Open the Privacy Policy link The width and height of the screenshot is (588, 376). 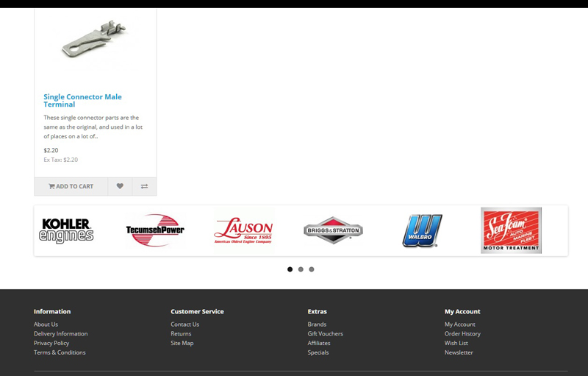(x=51, y=343)
